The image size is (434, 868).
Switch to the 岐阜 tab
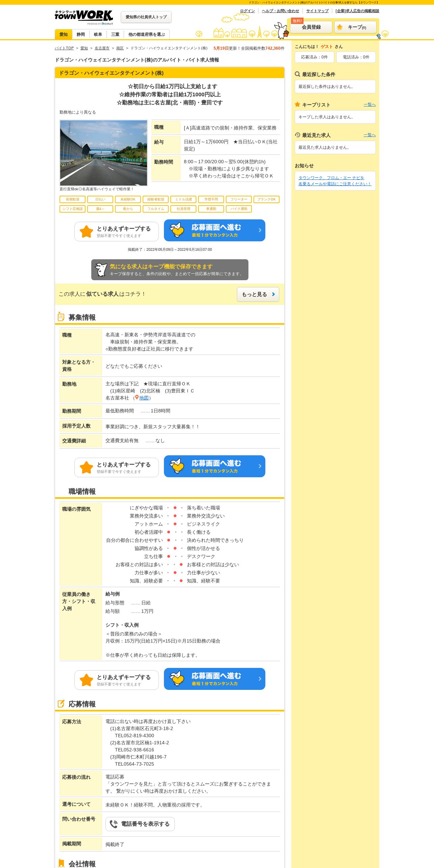pyautogui.click(x=98, y=34)
